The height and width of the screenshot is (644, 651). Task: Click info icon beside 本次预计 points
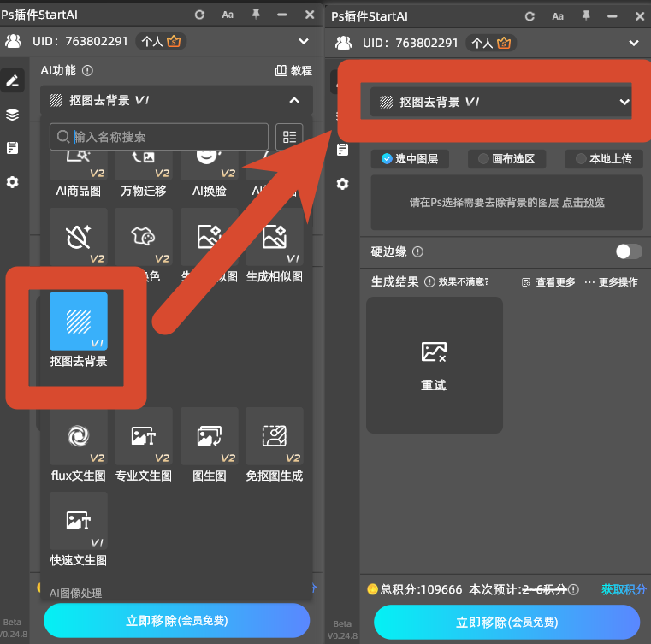pyautogui.click(x=573, y=589)
